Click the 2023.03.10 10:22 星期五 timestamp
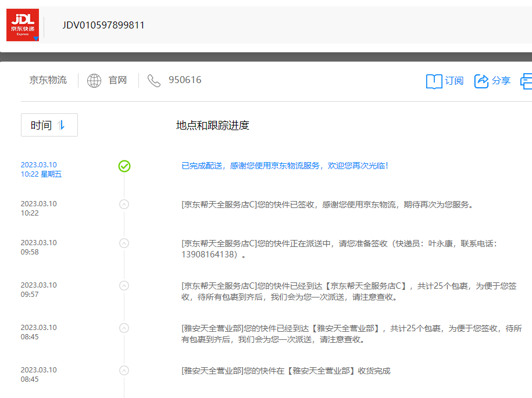Viewport: 532px width, 398px height. point(41,170)
